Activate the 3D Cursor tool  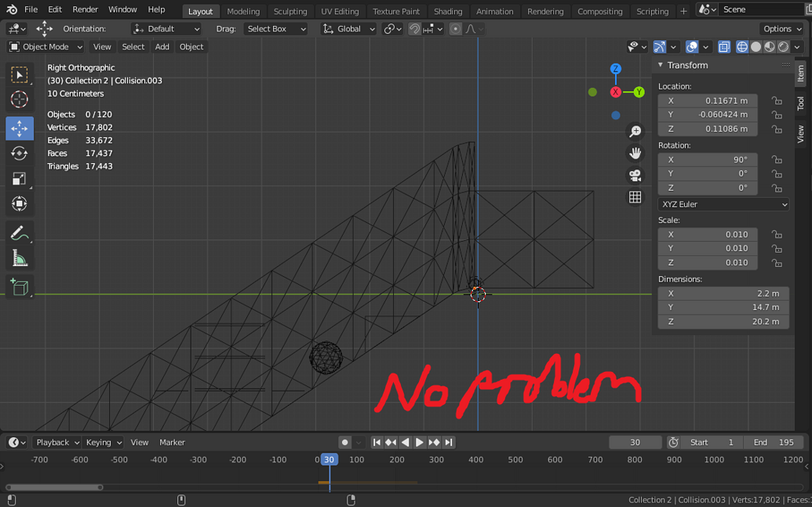coord(20,100)
